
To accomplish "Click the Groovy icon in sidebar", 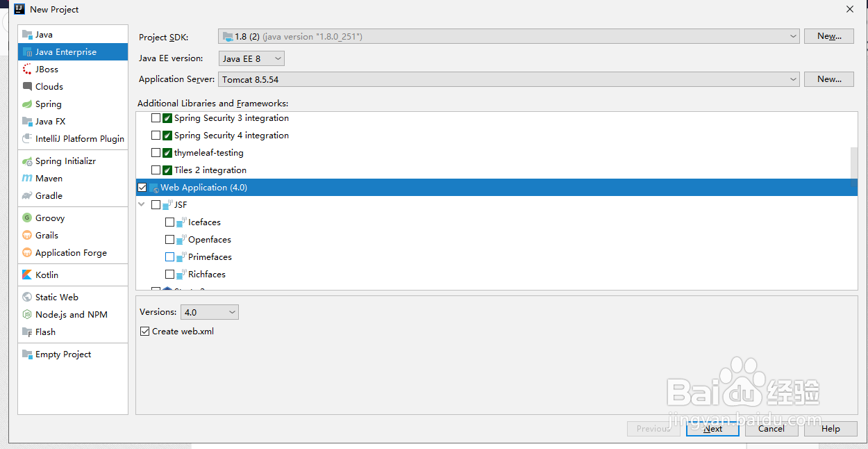I will click(x=27, y=218).
